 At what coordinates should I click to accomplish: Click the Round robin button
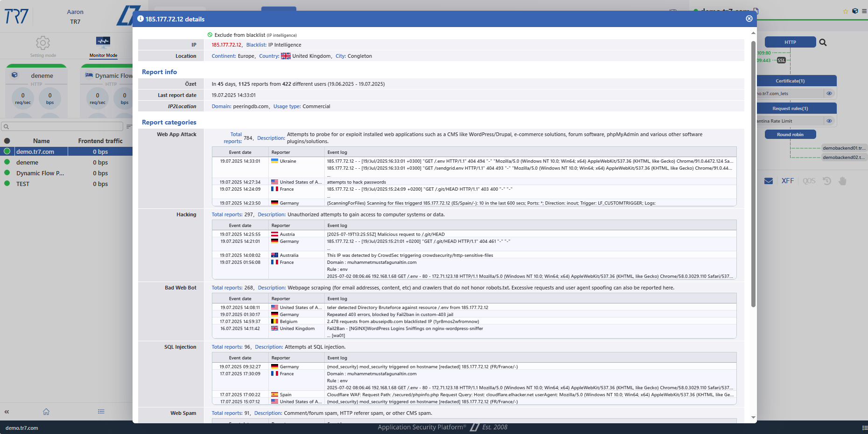click(x=790, y=135)
